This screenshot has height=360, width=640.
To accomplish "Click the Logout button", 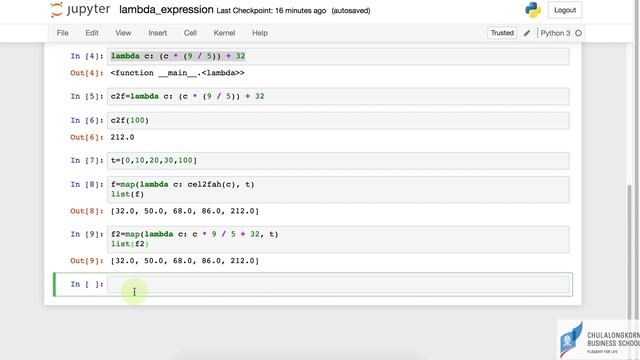I will pos(565,10).
